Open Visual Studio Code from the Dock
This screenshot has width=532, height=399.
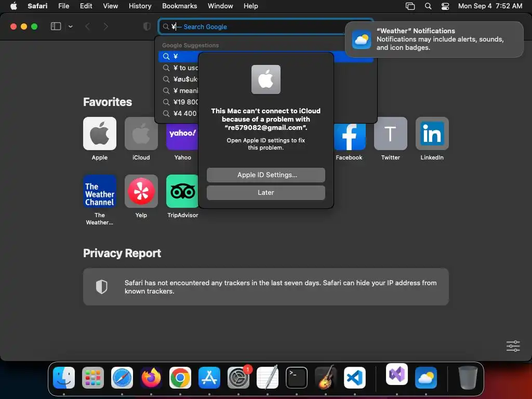(x=354, y=378)
